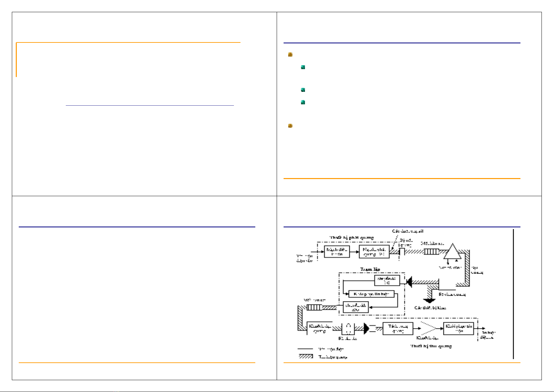Click the second orange bullet marker
Viewport: 554px width, 392px height.
290,126
